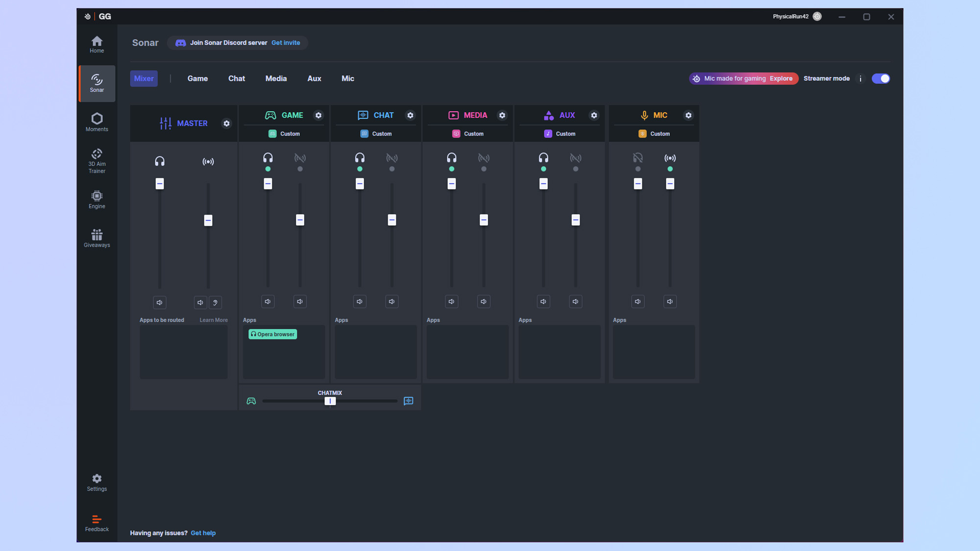980x551 pixels.
Task: Open the MEDIA Custom preset dropdown
Action: coord(468,134)
